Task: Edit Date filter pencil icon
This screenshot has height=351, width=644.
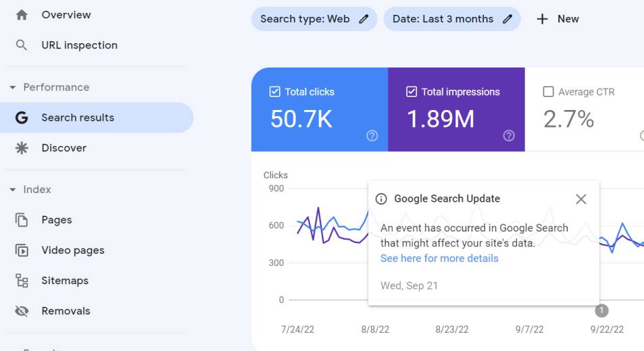Action: click(507, 19)
